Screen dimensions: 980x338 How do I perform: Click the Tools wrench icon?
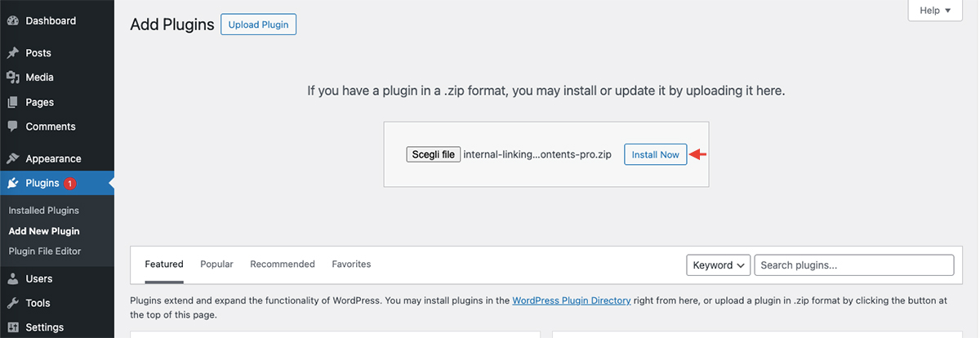pyautogui.click(x=13, y=303)
